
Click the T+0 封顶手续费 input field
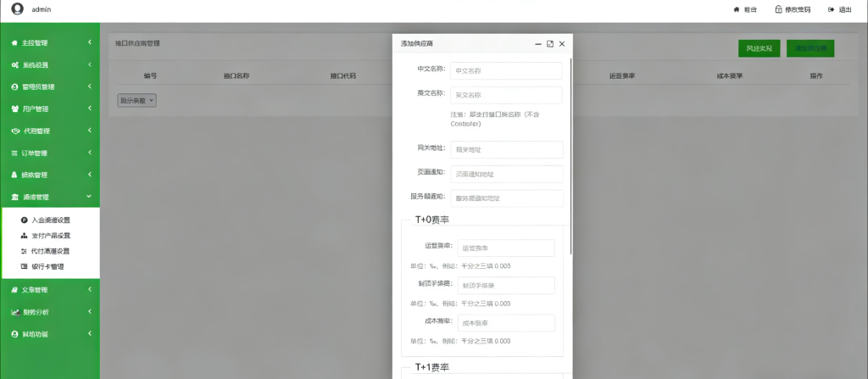pyautogui.click(x=506, y=286)
